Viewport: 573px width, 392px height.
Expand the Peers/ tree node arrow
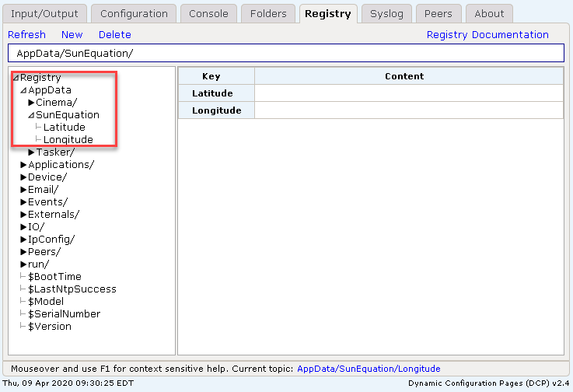(23, 251)
